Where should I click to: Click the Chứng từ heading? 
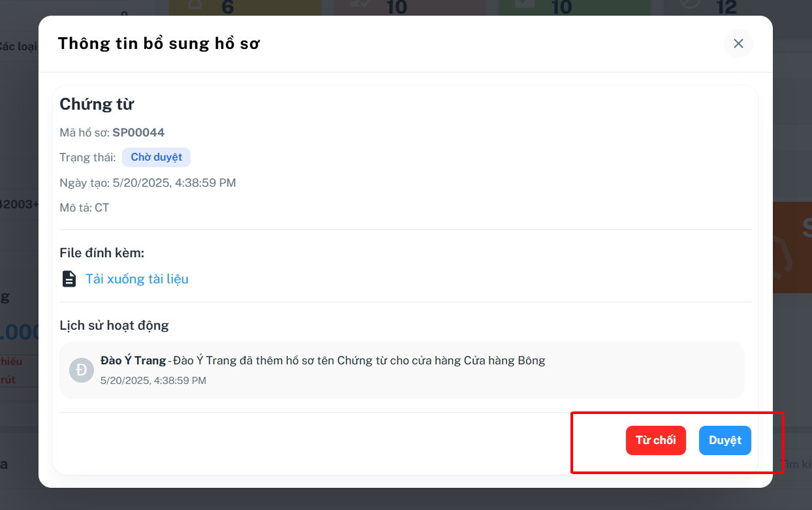[x=97, y=104]
